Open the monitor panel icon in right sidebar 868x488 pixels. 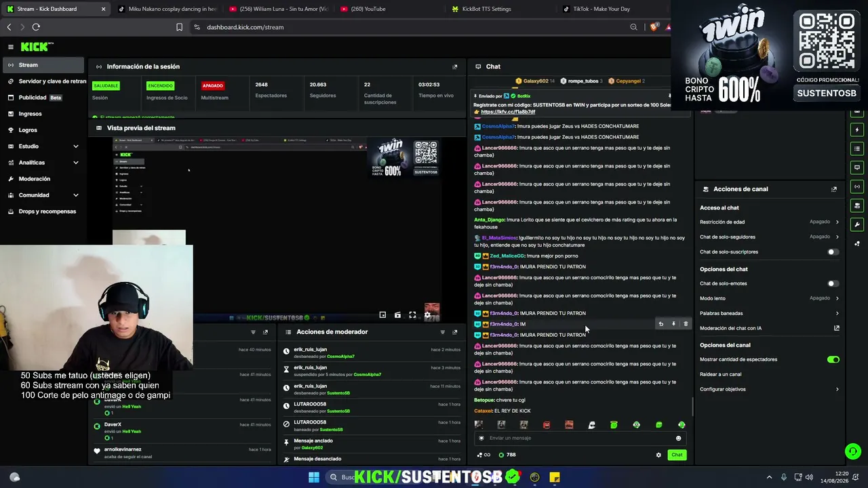(858, 167)
